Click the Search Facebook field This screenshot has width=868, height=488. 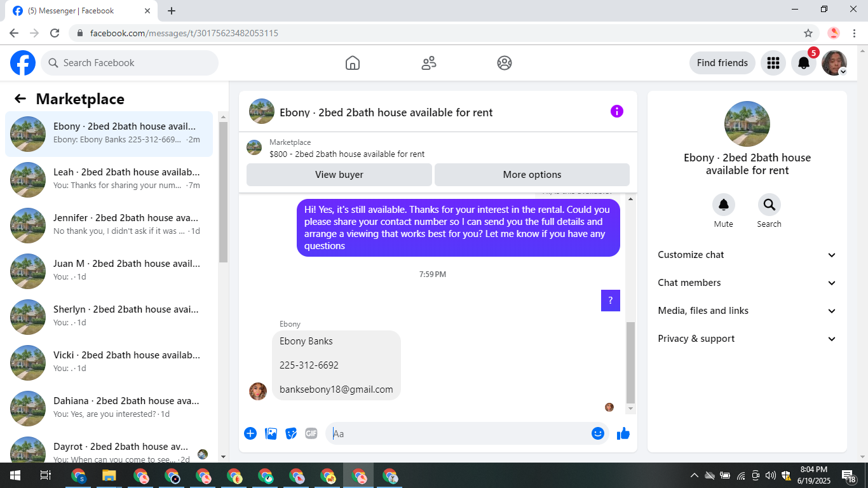point(130,63)
